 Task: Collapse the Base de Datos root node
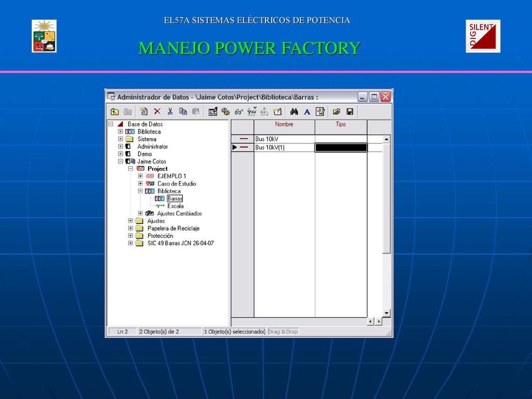pyautogui.click(x=111, y=124)
